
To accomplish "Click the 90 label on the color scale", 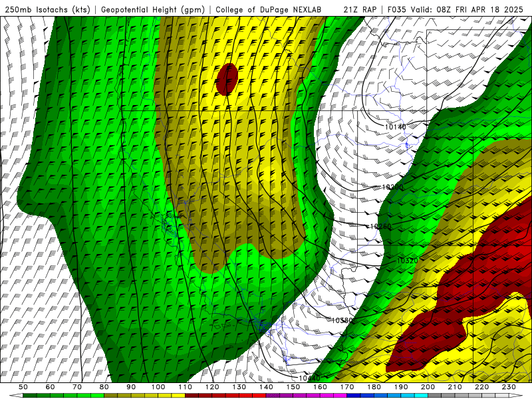I will click(131, 387).
